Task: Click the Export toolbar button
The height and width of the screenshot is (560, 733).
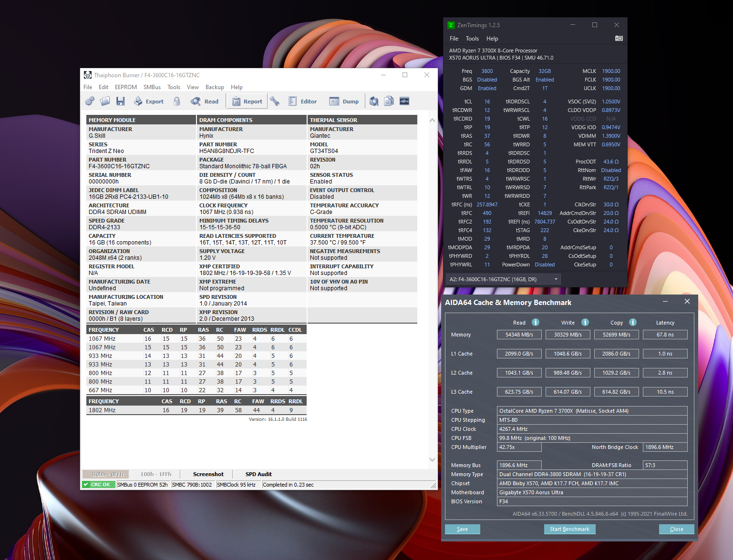Action: 148,101
